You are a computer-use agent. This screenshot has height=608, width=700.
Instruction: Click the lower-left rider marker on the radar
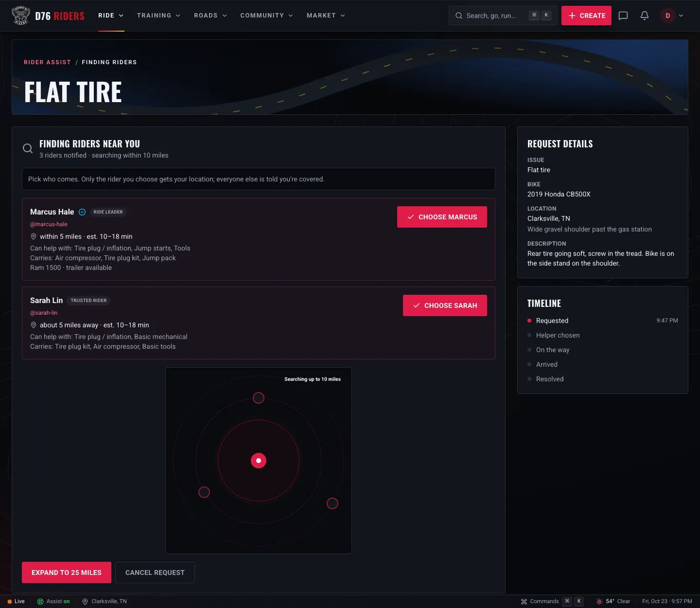[x=204, y=492]
